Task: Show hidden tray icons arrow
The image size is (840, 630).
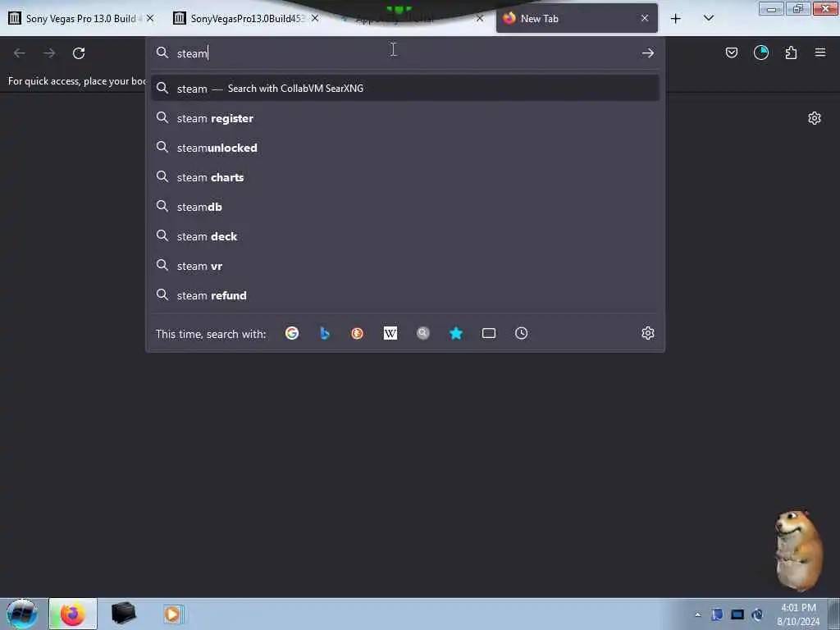Action: coord(697,614)
